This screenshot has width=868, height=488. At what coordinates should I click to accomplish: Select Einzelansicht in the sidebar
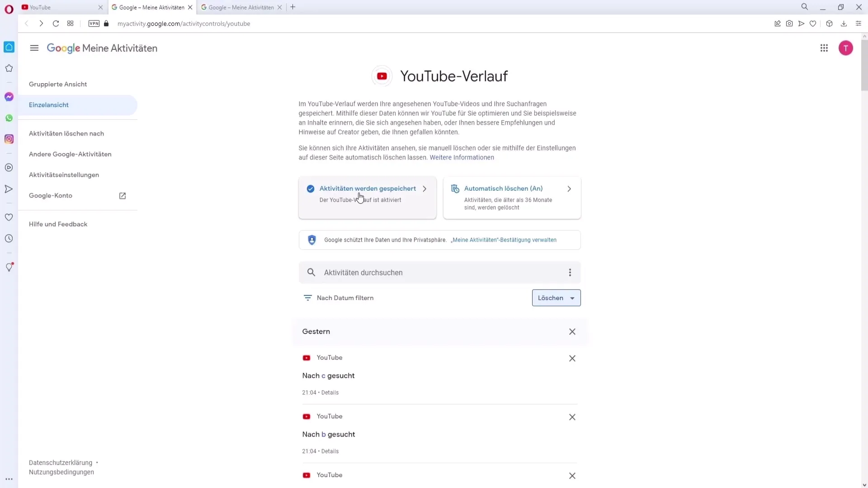coord(78,105)
